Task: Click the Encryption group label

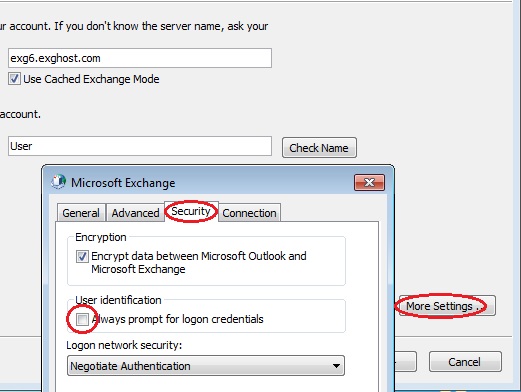Action: click(x=101, y=237)
